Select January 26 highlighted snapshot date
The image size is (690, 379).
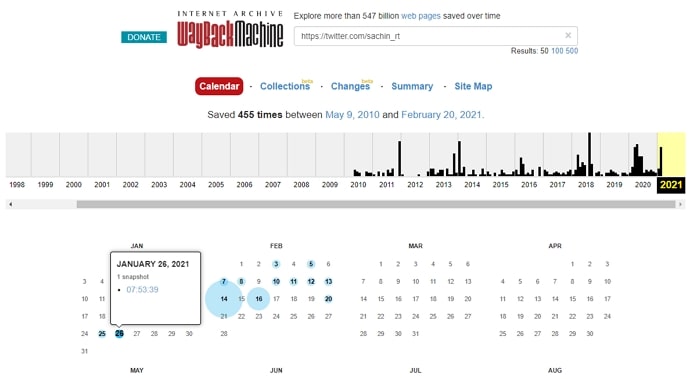tap(119, 334)
